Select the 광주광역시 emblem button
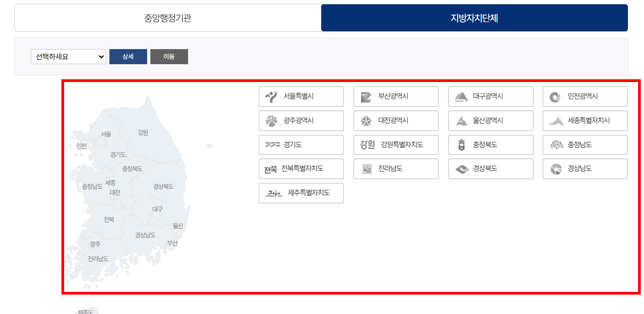Viewport: 644px width, 314px height. coord(301,120)
